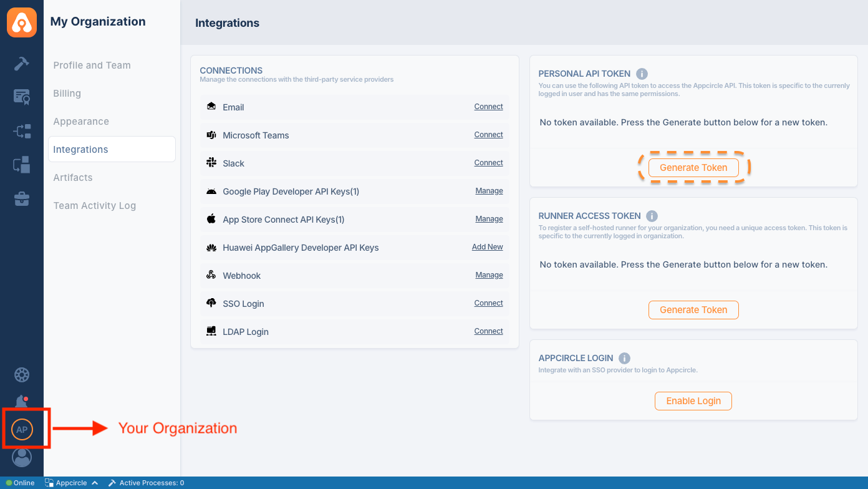868x489 pixels.
Task: Generate a Personal API Token
Action: point(693,167)
